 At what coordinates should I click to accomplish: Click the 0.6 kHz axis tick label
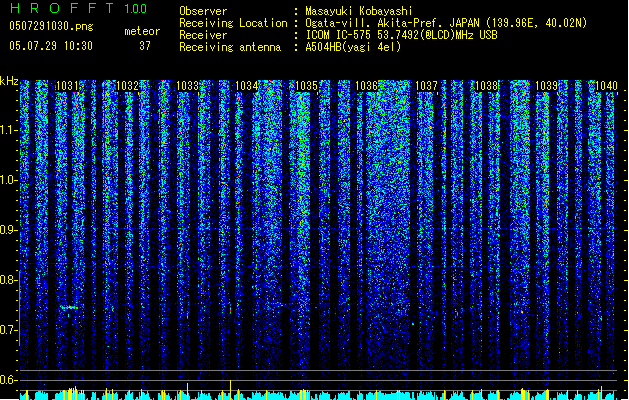tap(8, 380)
